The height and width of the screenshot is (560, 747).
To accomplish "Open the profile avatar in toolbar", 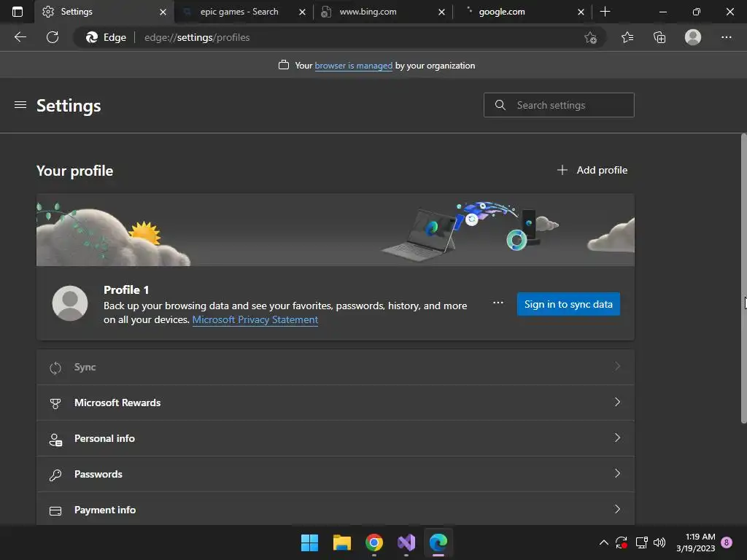I will (693, 37).
